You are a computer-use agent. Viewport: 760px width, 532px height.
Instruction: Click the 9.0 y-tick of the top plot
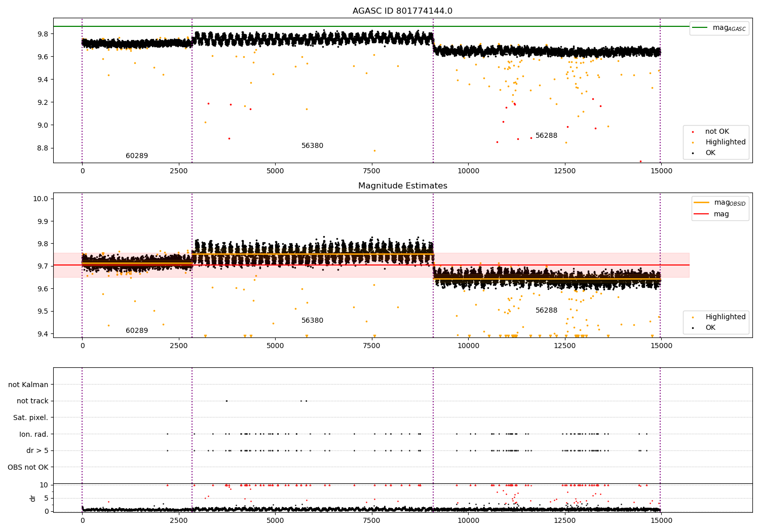pos(43,125)
